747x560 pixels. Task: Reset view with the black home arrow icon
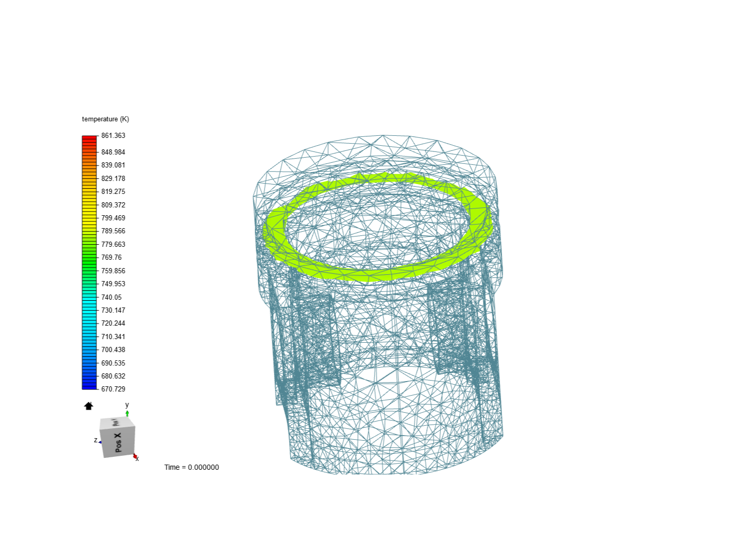point(89,406)
